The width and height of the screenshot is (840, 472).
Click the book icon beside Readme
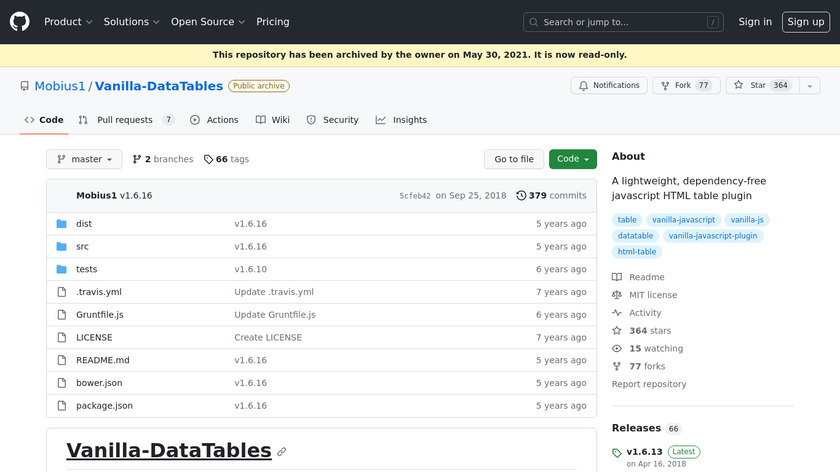pos(617,277)
